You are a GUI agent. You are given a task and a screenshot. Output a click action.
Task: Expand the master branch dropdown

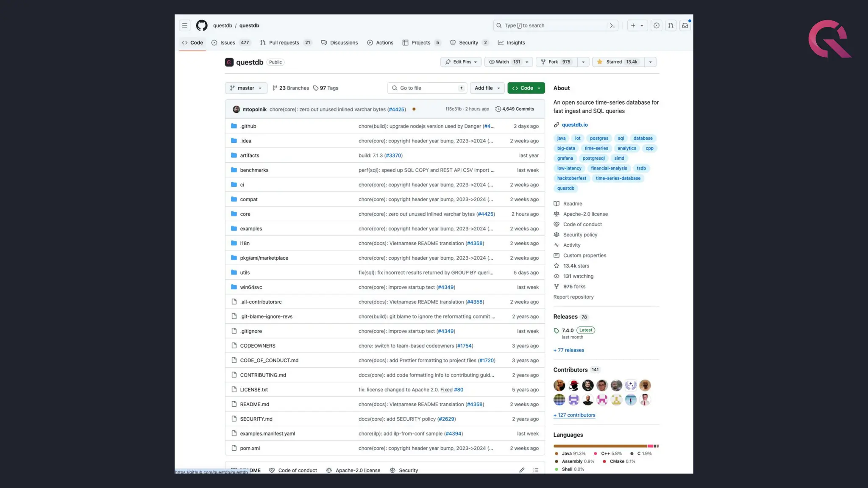pyautogui.click(x=246, y=88)
